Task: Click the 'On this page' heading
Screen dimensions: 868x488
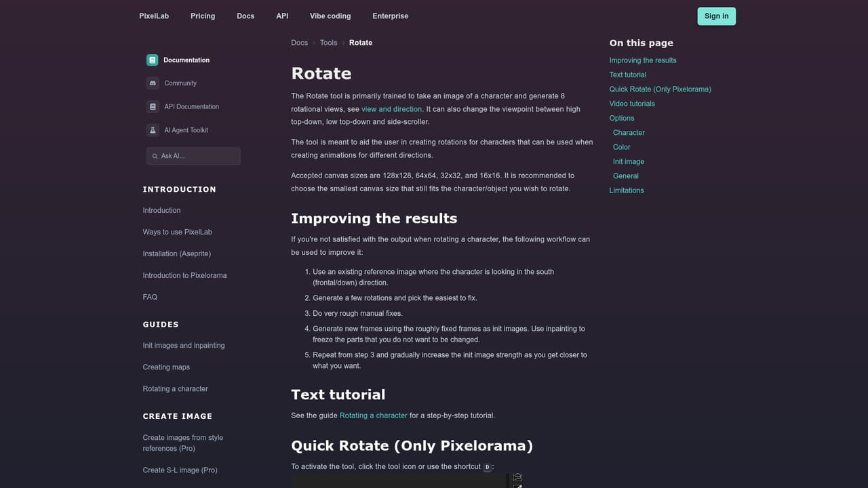Action: click(641, 43)
